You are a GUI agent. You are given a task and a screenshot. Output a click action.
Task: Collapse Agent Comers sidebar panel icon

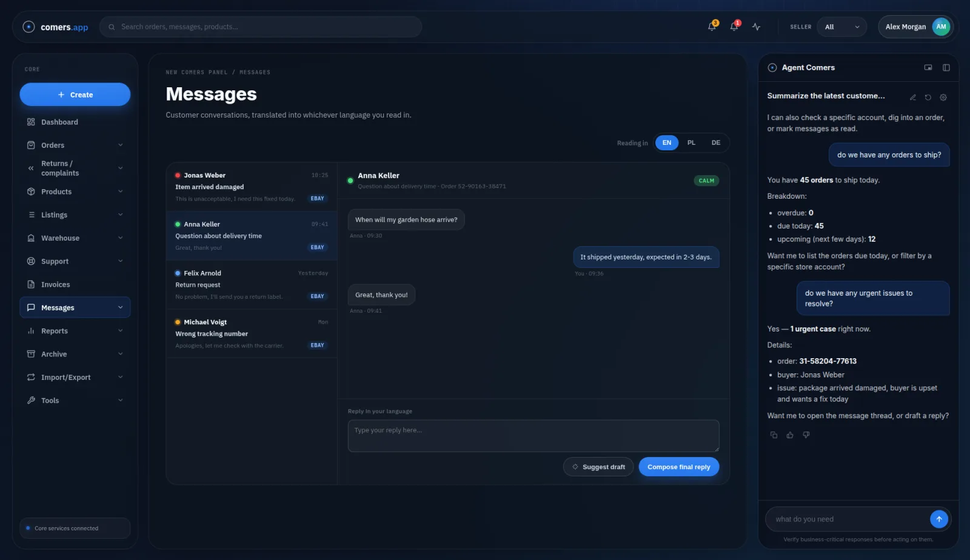946,67
